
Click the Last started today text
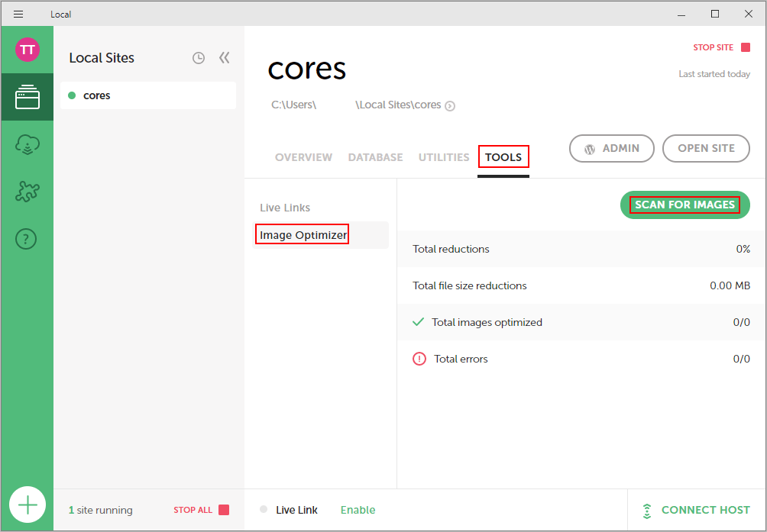(714, 74)
